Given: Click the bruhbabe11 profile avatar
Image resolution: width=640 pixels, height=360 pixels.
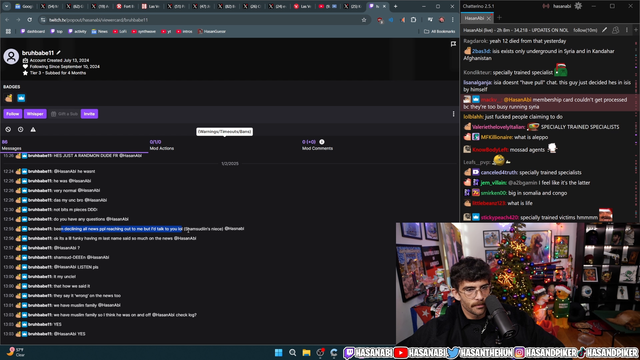Looking at the screenshot, I should coord(11,56).
